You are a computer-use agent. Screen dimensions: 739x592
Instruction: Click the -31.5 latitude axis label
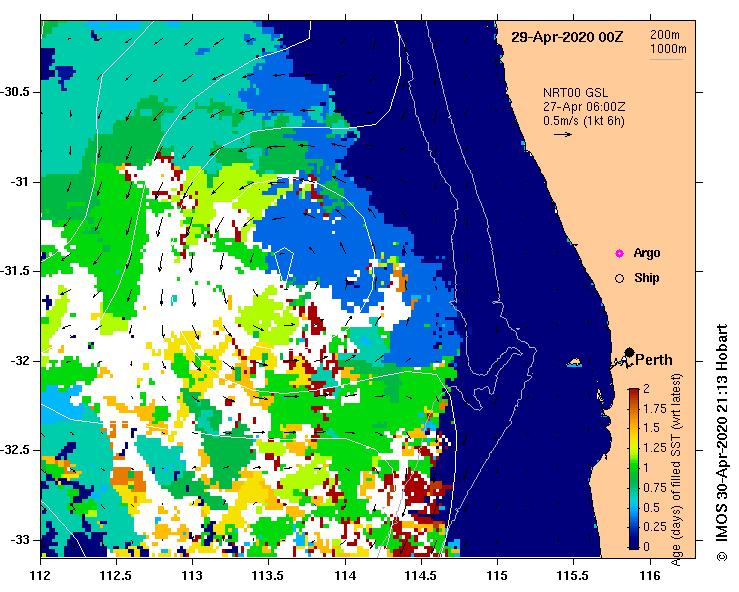pos(16,271)
